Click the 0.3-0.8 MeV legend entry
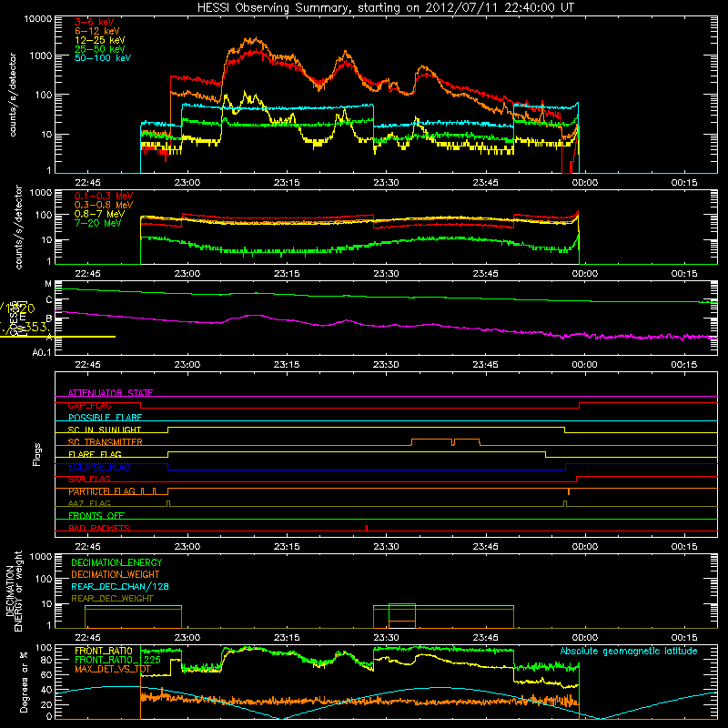Viewport: 728px width, 728px height. pyautogui.click(x=104, y=205)
